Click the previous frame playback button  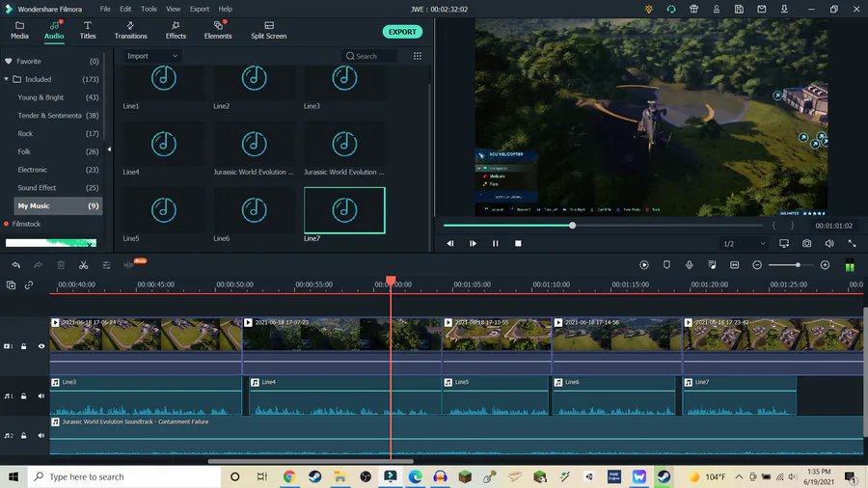coord(450,243)
